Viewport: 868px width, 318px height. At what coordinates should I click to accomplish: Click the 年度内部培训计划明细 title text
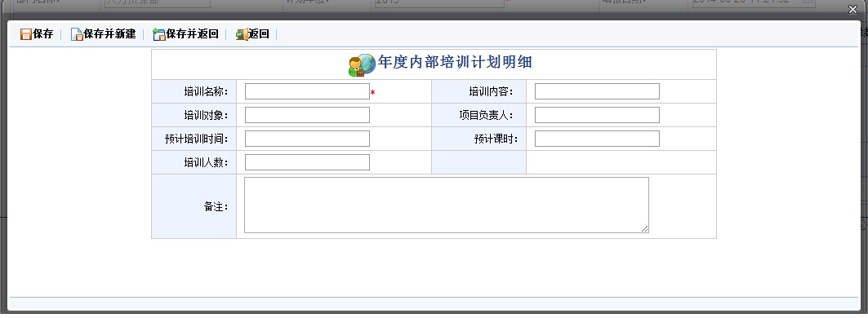[x=455, y=62]
